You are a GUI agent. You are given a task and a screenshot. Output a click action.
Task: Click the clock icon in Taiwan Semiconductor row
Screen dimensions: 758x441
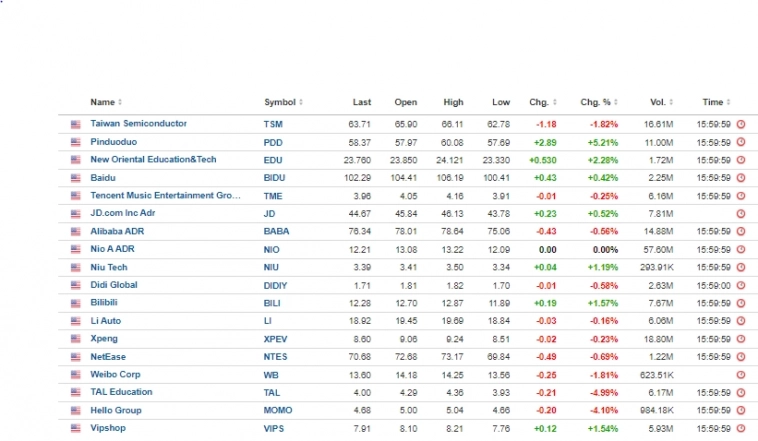click(x=741, y=124)
